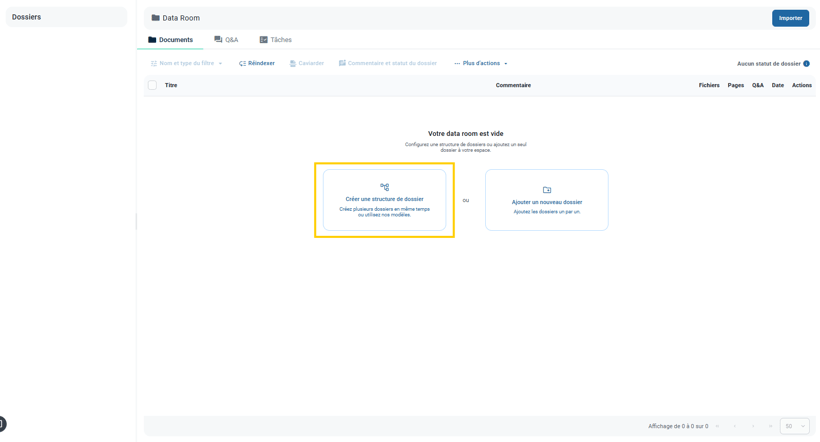
Task: Tick the select-all checkbox beside Titre
Action: 153,86
